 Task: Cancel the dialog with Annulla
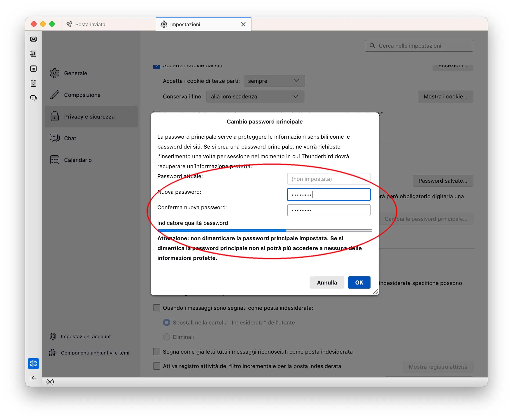(x=327, y=282)
